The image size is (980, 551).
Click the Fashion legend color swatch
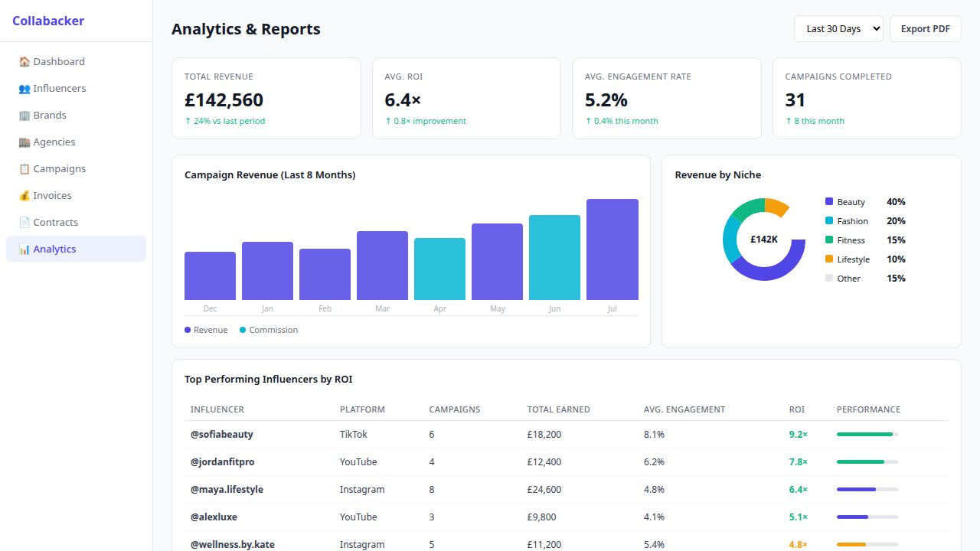[x=829, y=220]
